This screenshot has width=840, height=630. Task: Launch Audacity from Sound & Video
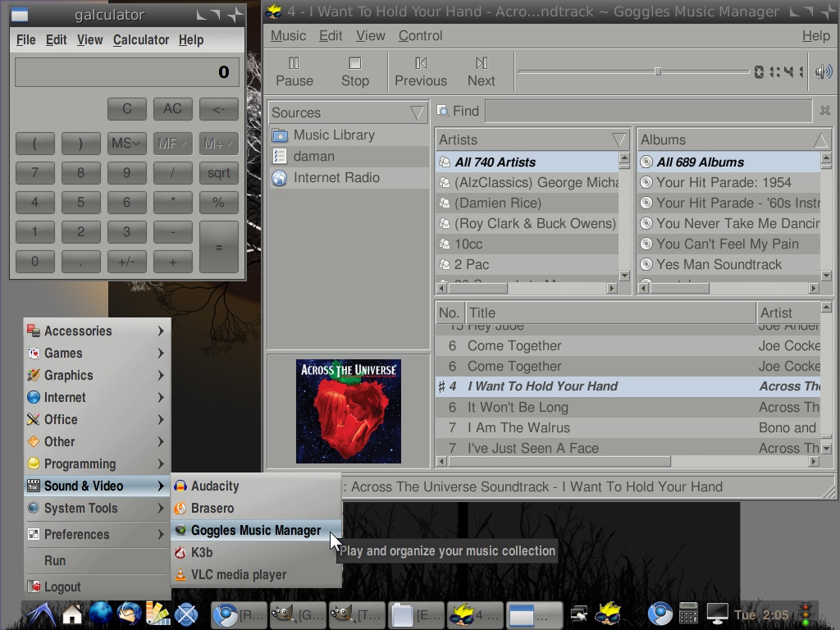(x=256, y=486)
